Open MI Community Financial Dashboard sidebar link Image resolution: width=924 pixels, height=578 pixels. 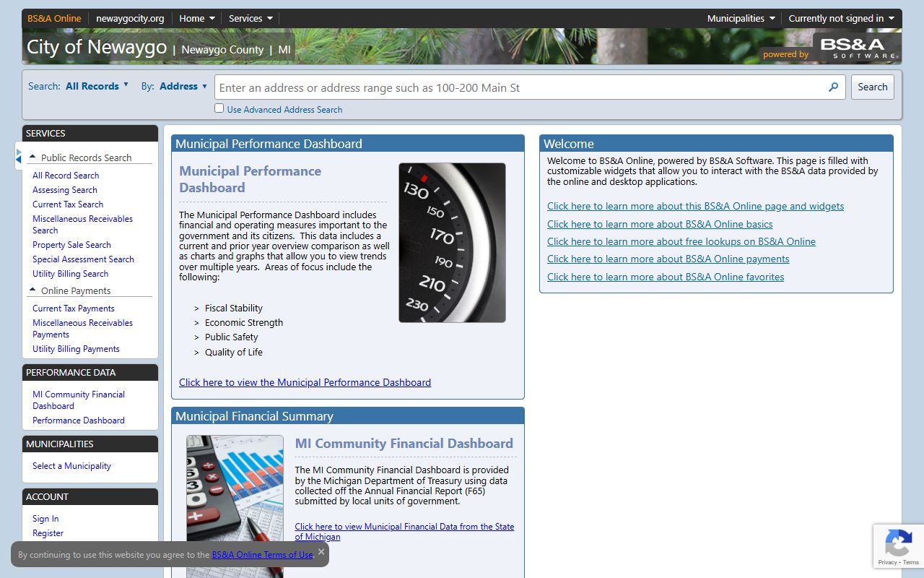click(79, 400)
